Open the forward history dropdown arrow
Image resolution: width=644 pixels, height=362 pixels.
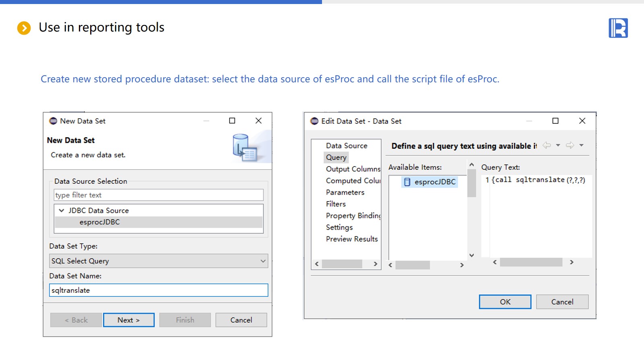[x=581, y=146]
